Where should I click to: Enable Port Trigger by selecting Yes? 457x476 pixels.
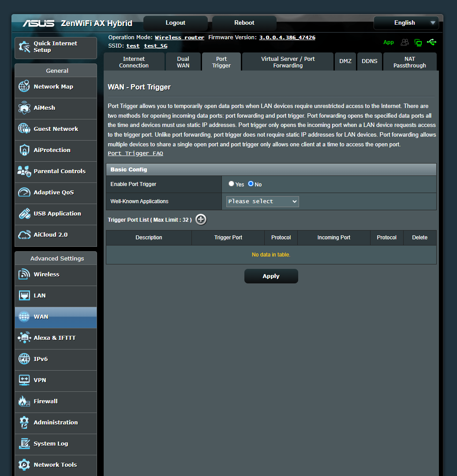pyautogui.click(x=231, y=184)
